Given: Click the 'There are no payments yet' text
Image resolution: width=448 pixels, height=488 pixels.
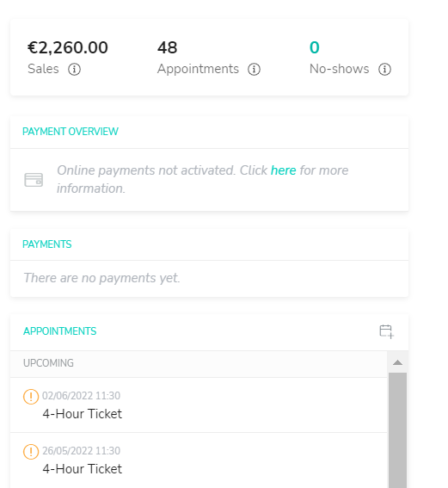Looking at the screenshot, I should click(101, 278).
